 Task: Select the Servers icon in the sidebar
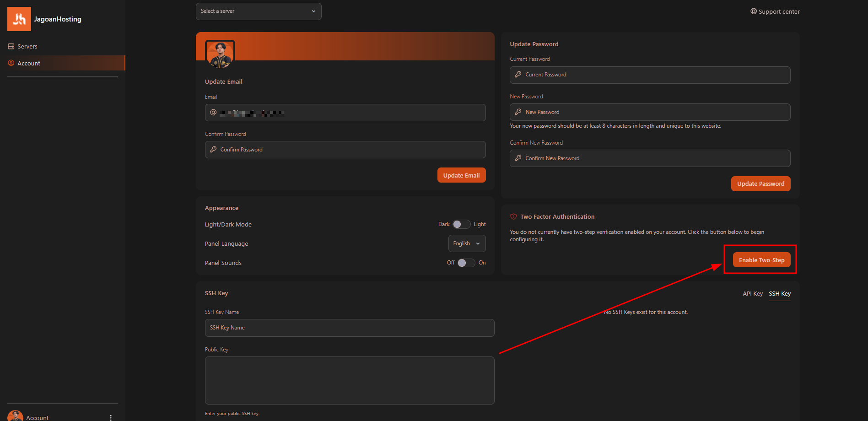tap(11, 46)
